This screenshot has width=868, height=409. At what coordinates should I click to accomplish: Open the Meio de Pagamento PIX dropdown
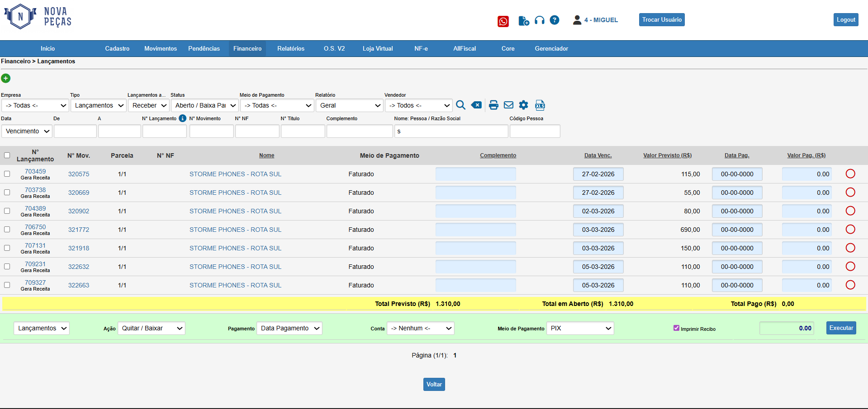click(580, 328)
